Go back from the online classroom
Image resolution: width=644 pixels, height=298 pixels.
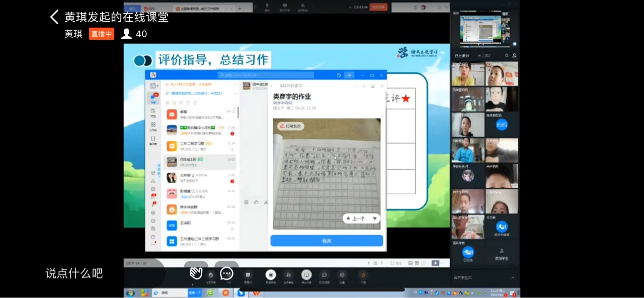click(x=54, y=17)
